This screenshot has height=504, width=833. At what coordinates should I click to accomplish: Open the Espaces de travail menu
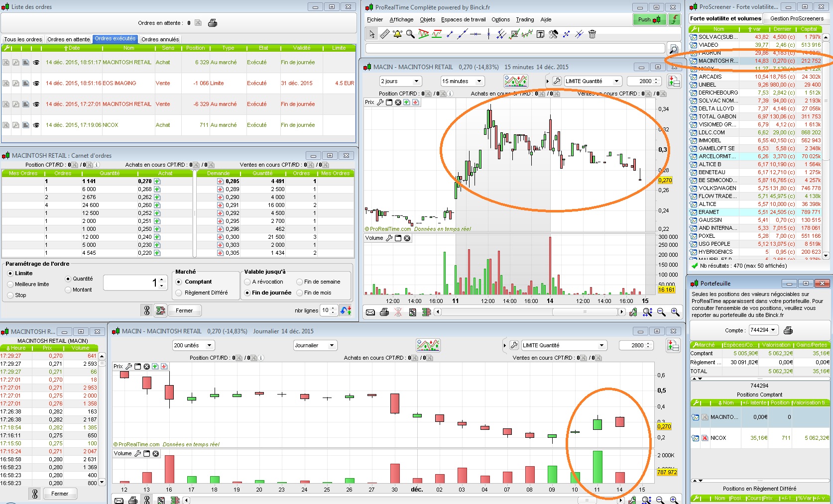tap(463, 19)
